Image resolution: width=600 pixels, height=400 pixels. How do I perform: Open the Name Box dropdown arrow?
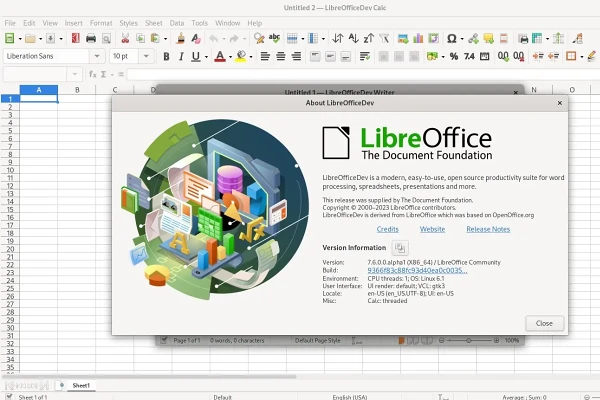75,74
